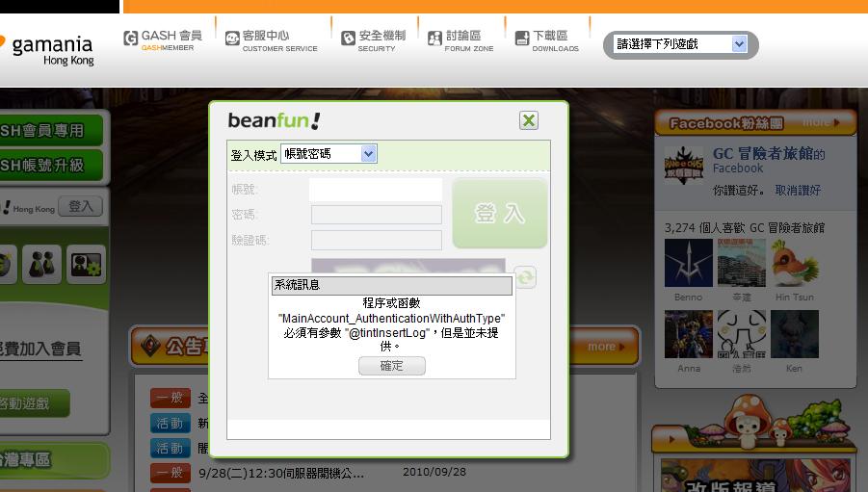
Task: Open the building photo fan thumbnail
Action: click(741, 263)
